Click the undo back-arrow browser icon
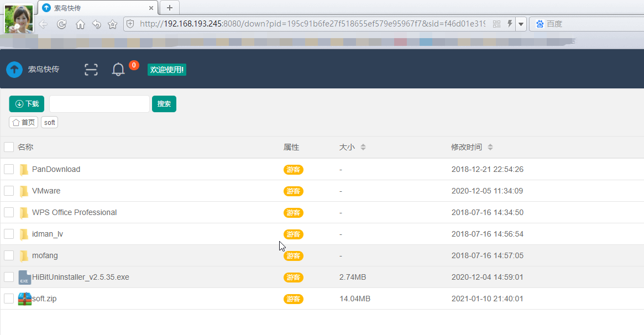 (97, 24)
